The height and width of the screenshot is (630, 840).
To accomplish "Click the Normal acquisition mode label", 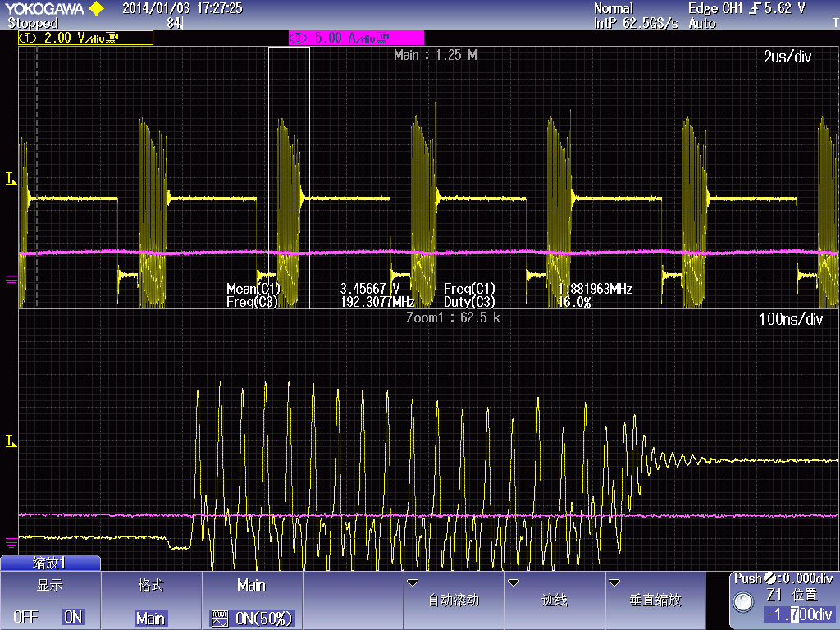I will [x=614, y=8].
